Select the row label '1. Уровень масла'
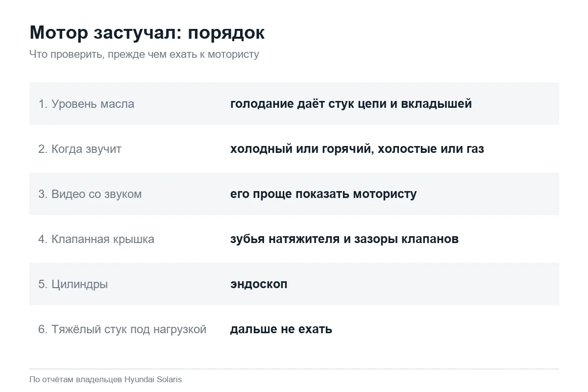The width and height of the screenshot is (588, 392). 86,104
